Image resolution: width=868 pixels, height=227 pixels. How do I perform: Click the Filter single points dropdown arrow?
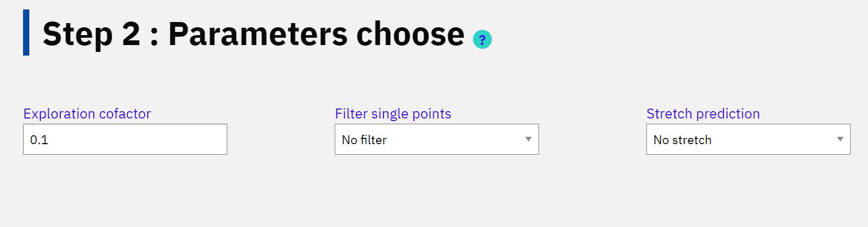click(x=528, y=139)
